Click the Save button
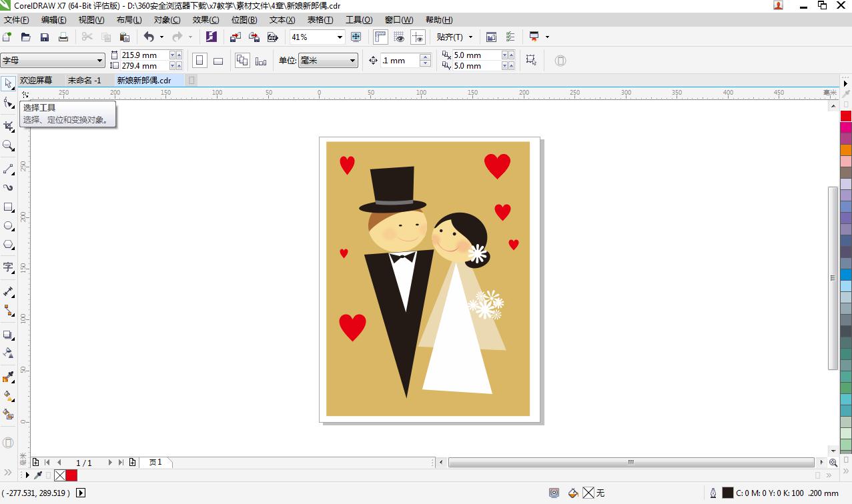The height and width of the screenshot is (504, 852). click(x=45, y=37)
